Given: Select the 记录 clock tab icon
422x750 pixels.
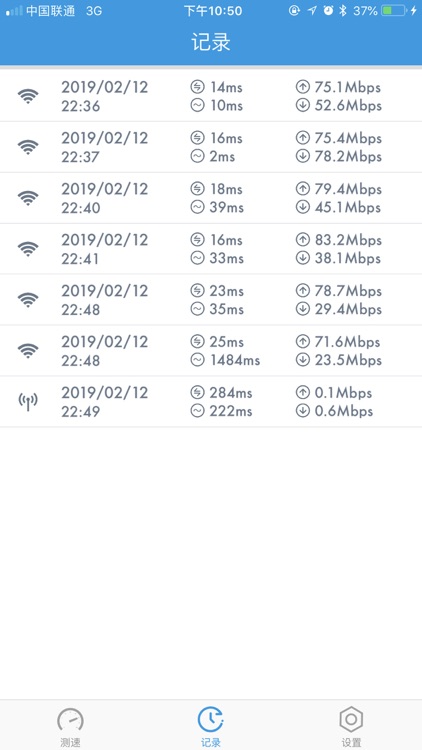Looking at the screenshot, I should pyautogui.click(x=211, y=719).
